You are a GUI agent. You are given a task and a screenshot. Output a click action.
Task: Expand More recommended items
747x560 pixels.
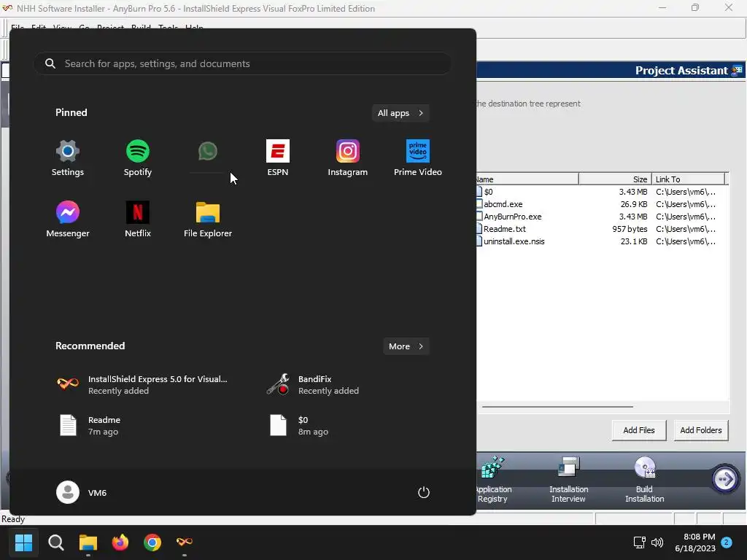point(406,346)
